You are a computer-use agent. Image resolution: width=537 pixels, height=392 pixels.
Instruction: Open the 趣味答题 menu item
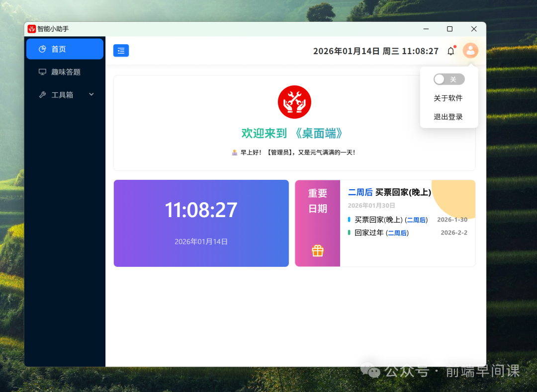[x=65, y=72]
